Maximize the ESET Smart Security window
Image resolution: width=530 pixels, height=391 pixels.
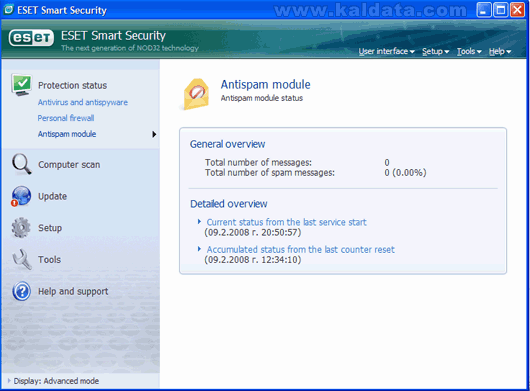pyautogui.click(x=501, y=10)
